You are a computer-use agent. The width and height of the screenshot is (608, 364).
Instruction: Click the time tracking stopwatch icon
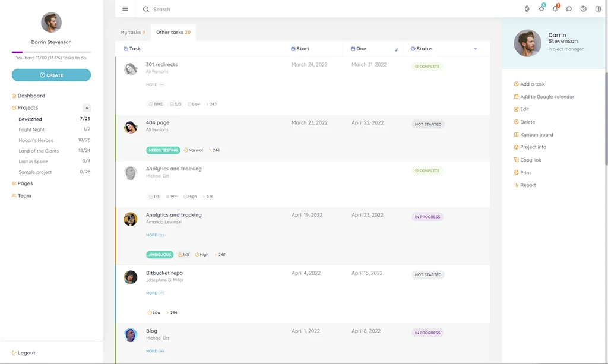[x=527, y=9]
